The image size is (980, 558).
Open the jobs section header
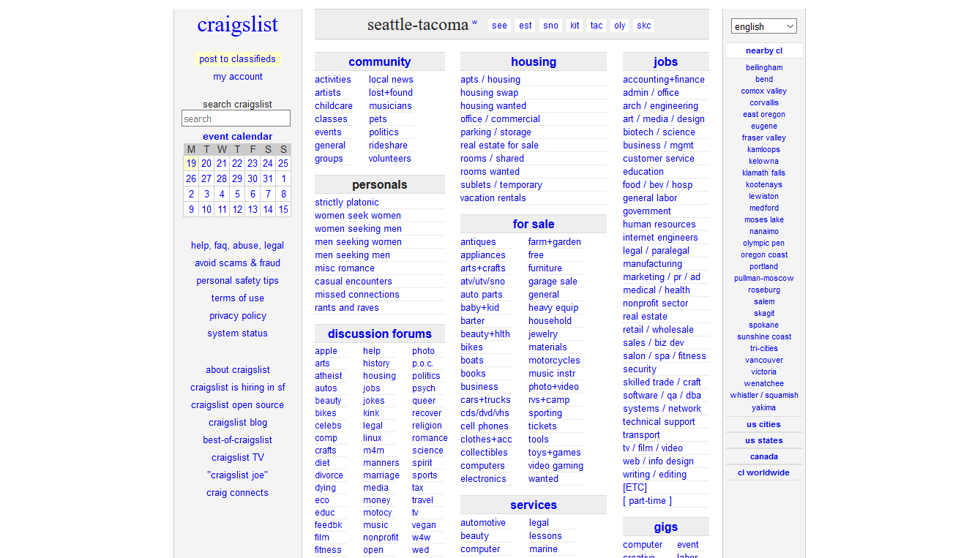coord(665,62)
